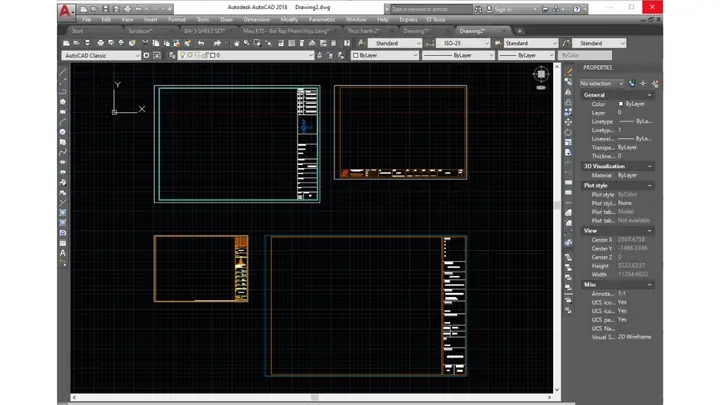Select the Line tool in Draw toolbar

63,72
